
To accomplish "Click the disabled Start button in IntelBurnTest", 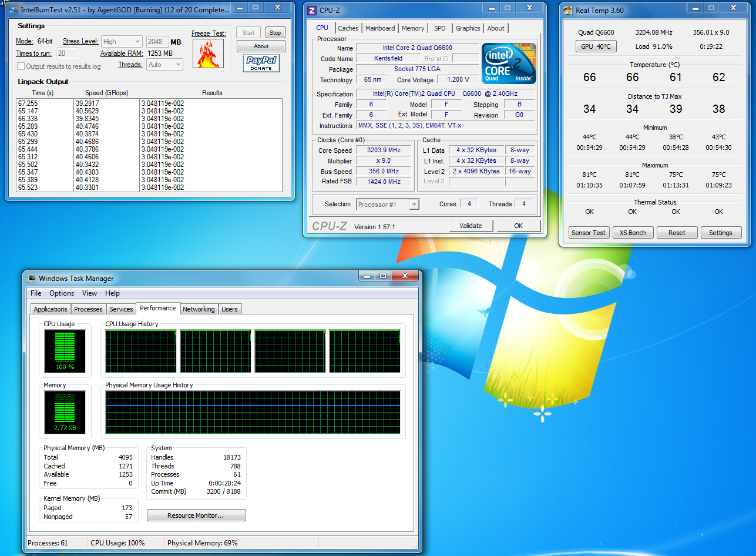I will (248, 33).
